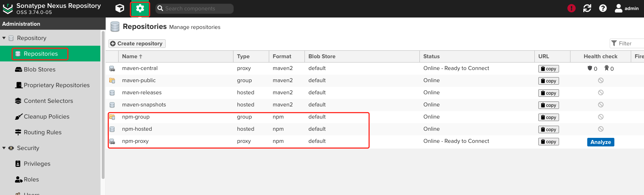Click the maven-central proxy repository icon
This screenshot has height=195, width=644.
112,69
